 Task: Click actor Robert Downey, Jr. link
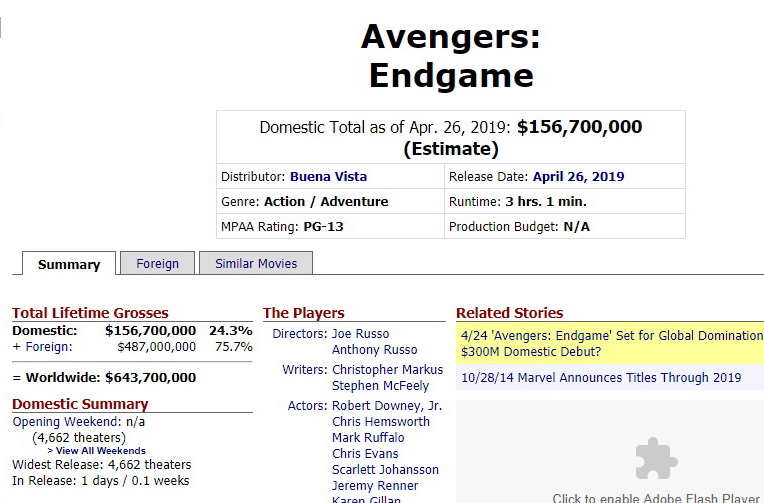[387, 406]
